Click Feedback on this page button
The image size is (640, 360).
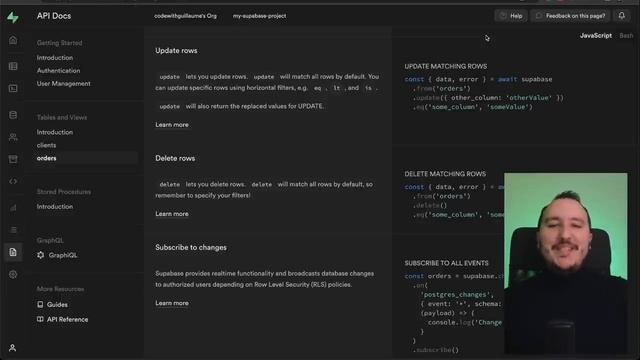570,16
